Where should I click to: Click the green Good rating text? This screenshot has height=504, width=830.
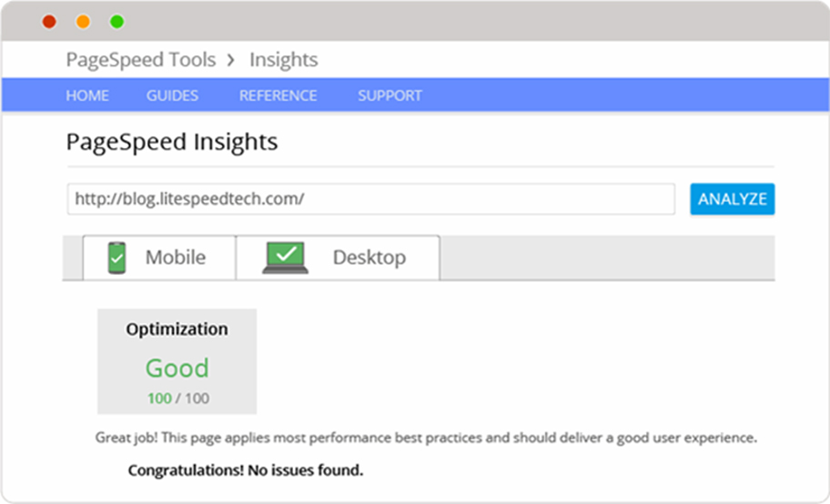[177, 368]
